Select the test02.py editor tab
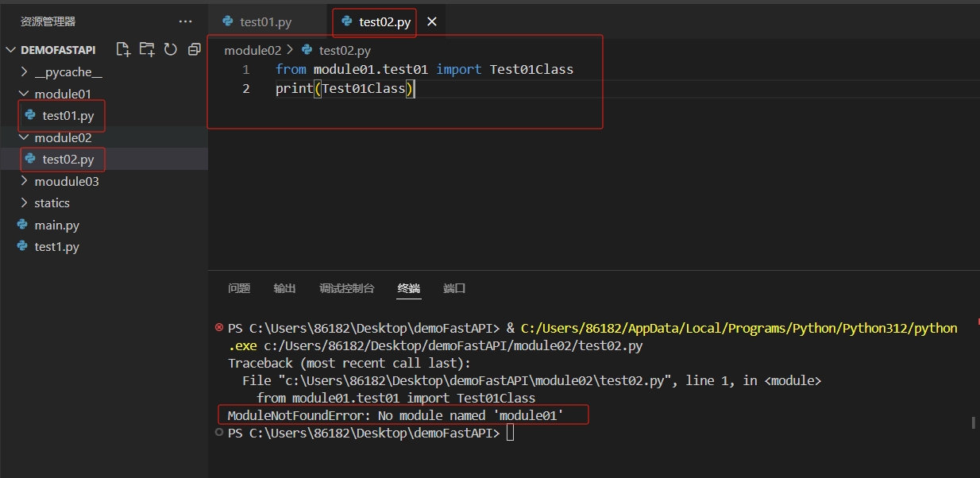This screenshot has width=980, height=478. pos(384,21)
